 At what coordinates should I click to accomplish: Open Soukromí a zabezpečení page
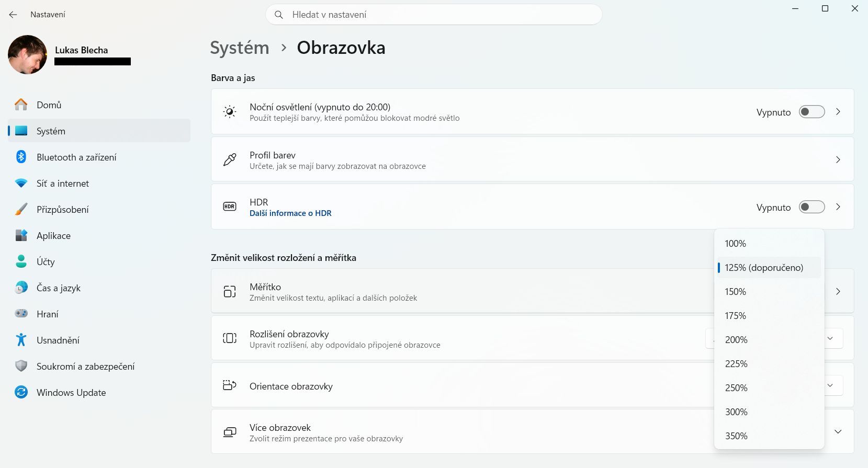pyautogui.click(x=99, y=366)
